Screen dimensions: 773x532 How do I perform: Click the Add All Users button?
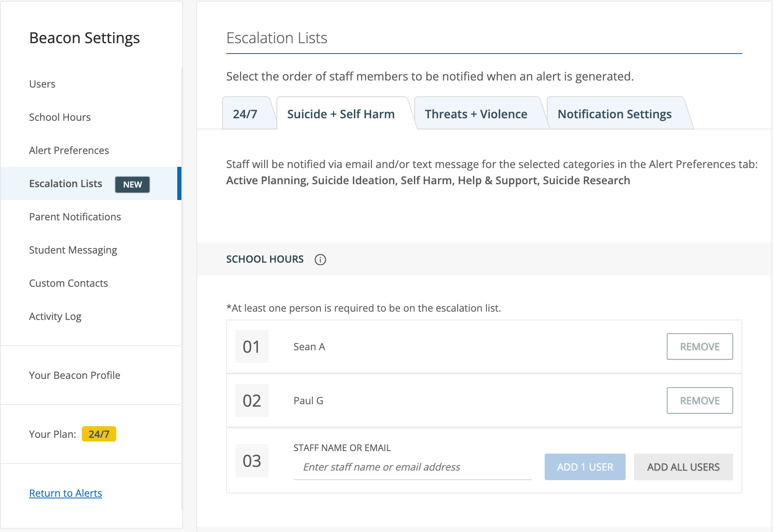[x=683, y=467]
